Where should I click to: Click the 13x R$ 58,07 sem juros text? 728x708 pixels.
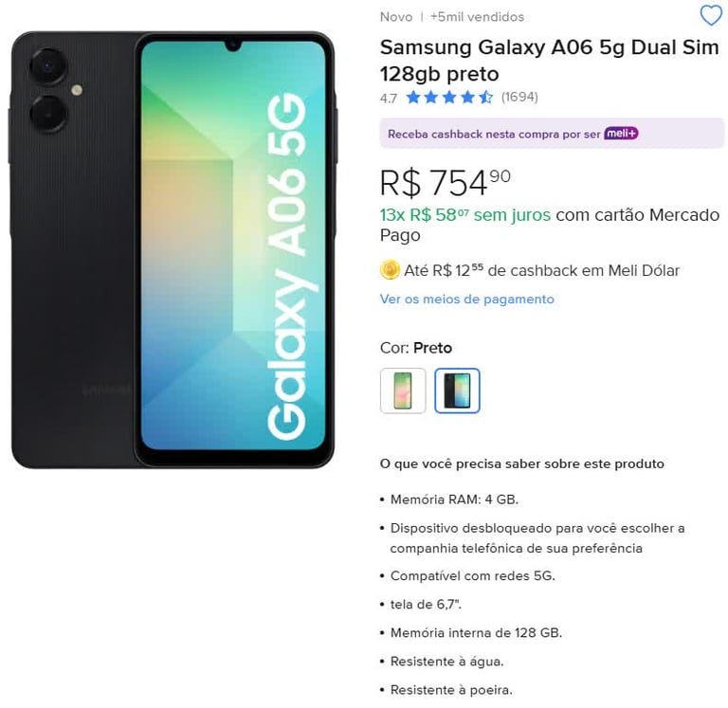(465, 215)
